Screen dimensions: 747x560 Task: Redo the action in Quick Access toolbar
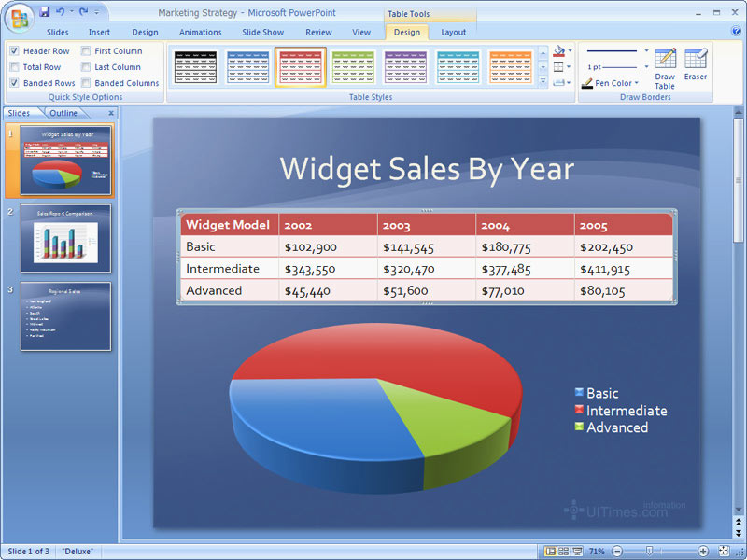(83, 12)
